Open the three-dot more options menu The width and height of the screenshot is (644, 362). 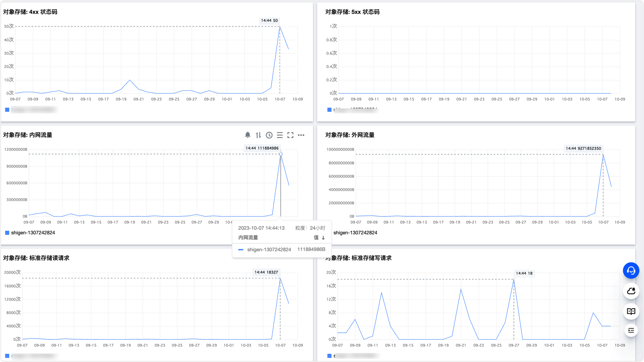click(x=301, y=135)
